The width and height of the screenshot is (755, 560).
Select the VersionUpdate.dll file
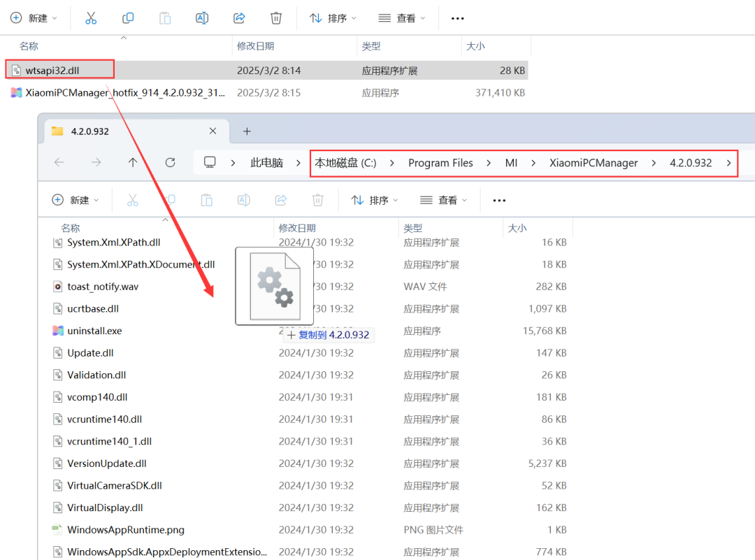coord(107,464)
